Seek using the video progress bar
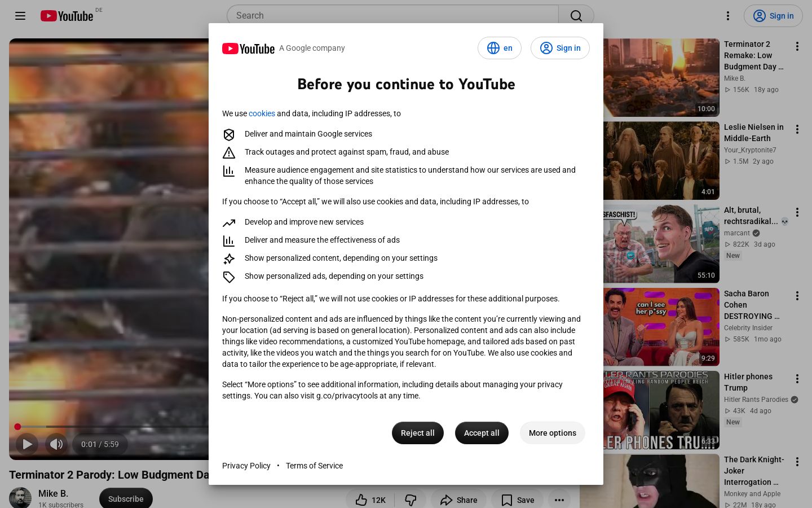The width and height of the screenshot is (812, 508). (x=112, y=427)
